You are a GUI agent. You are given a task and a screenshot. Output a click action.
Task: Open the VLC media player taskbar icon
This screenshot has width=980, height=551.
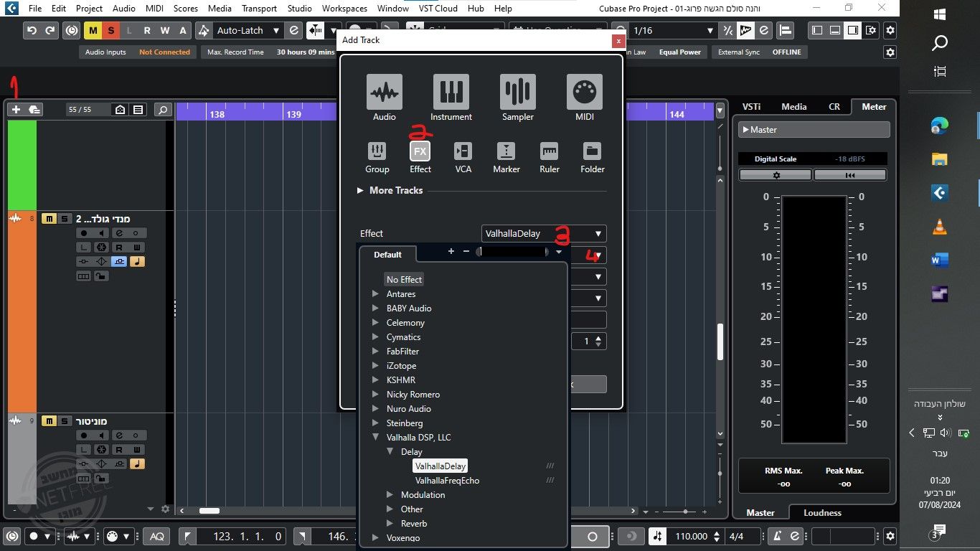[940, 227]
